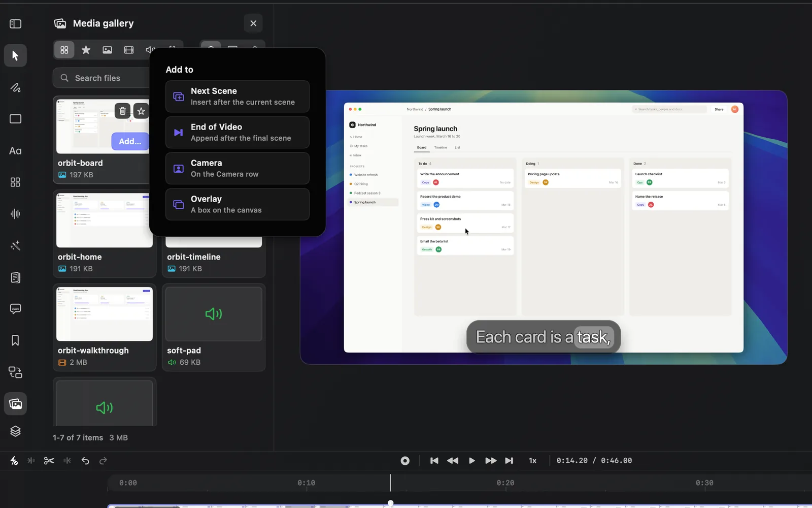This screenshot has height=508, width=812.
Task: Click the lightning auto-action icon
Action: (x=14, y=461)
